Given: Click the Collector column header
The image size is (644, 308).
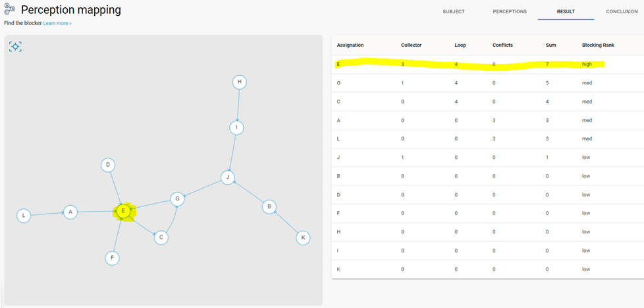Looking at the screenshot, I should click(x=411, y=46).
